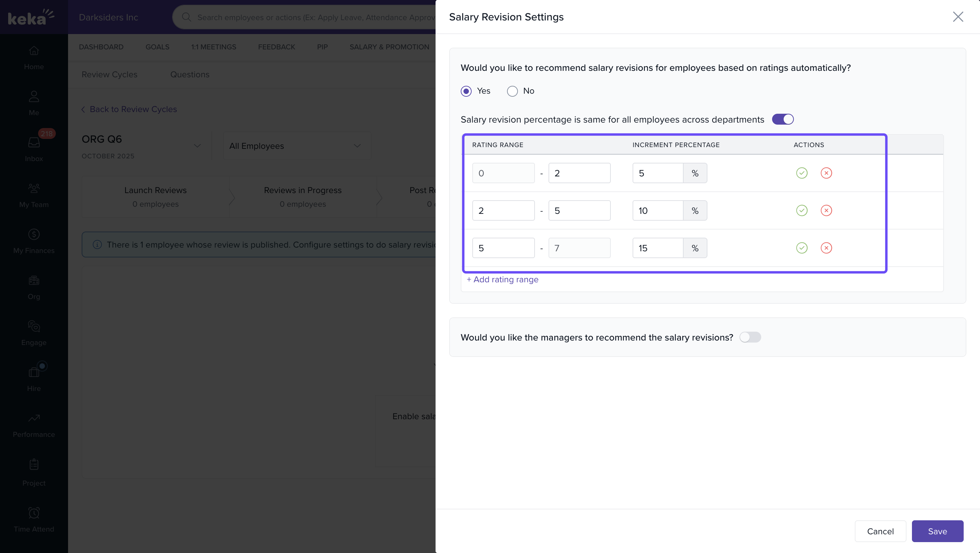Delete the 0-2 rating range row
980x553 pixels.
tap(826, 173)
